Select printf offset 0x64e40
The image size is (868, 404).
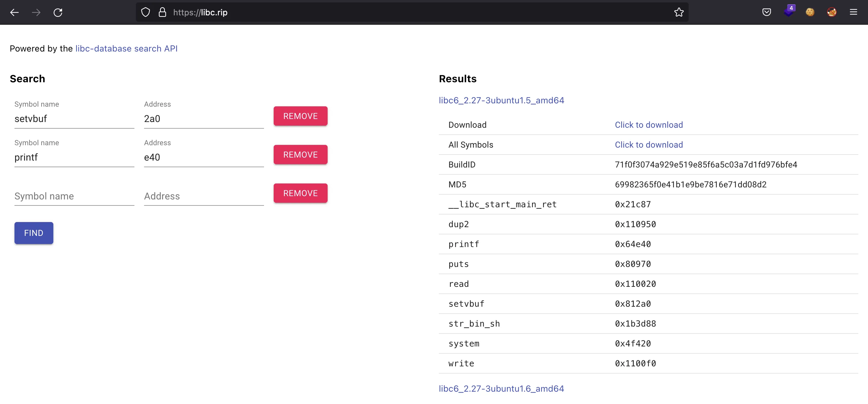633,244
